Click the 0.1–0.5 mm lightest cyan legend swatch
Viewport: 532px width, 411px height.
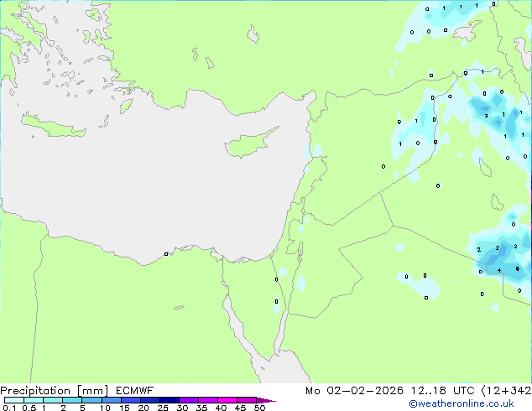pyautogui.click(x=14, y=400)
